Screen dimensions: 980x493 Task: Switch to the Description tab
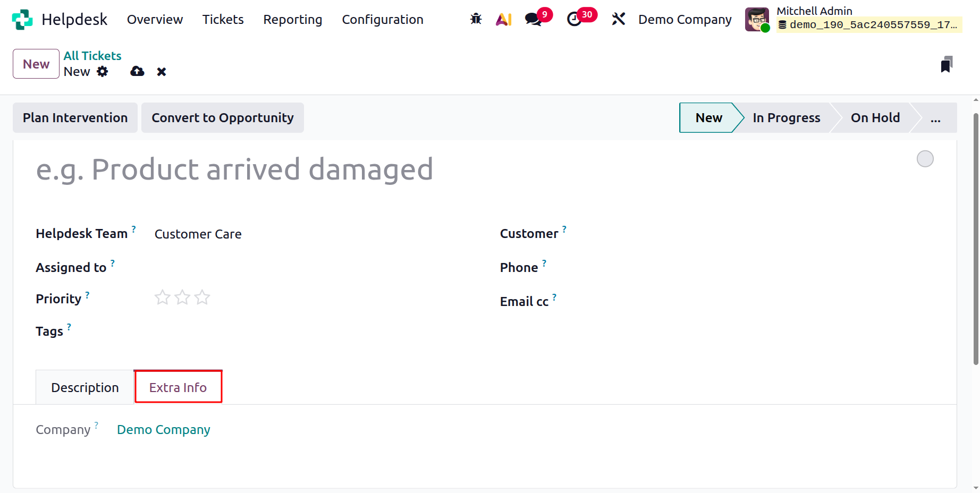[85, 387]
